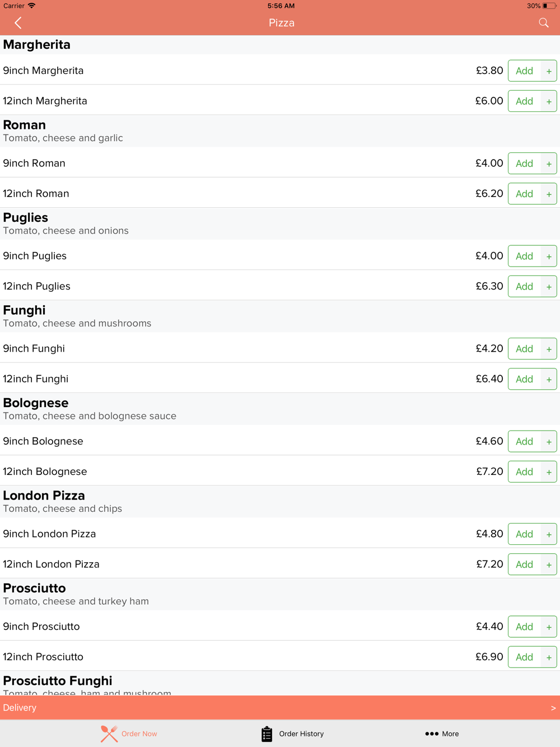Tap the More three-dots icon
This screenshot has height=747, width=560.
point(432,734)
